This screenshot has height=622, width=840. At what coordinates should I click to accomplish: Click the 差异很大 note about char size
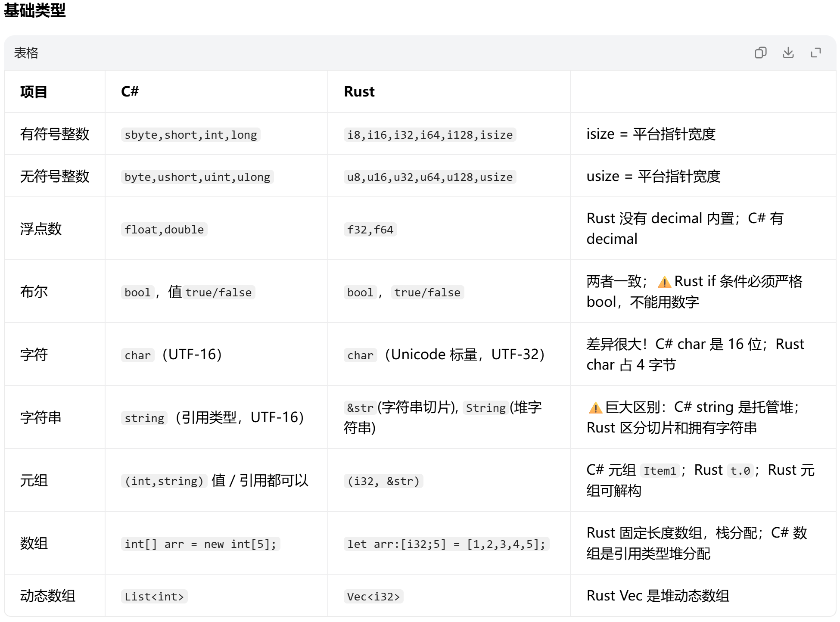click(695, 355)
